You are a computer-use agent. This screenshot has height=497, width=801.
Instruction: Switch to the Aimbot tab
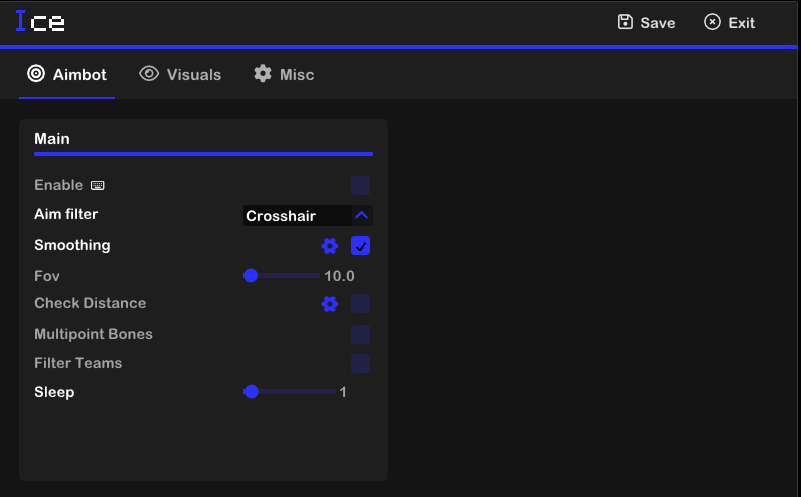pyautogui.click(x=67, y=74)
